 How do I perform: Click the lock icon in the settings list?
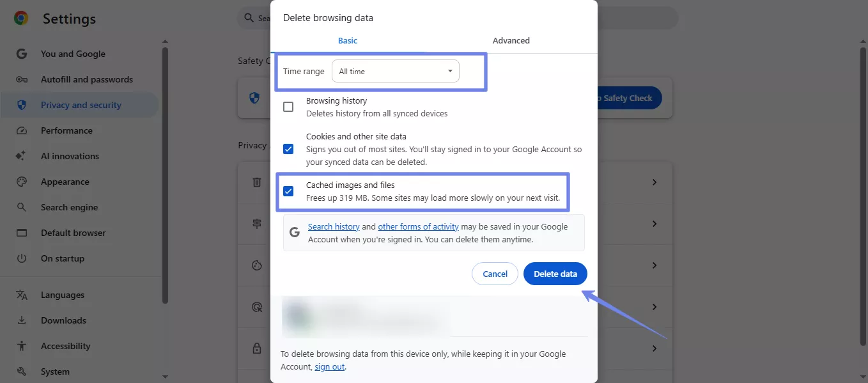[256, 348]
